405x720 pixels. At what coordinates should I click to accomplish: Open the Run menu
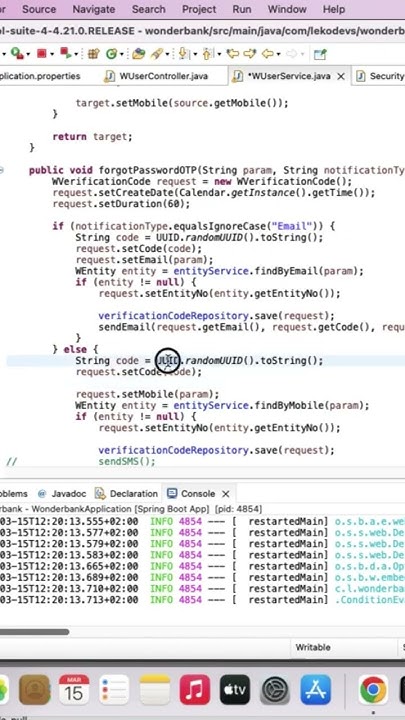(x=242, y=9)
